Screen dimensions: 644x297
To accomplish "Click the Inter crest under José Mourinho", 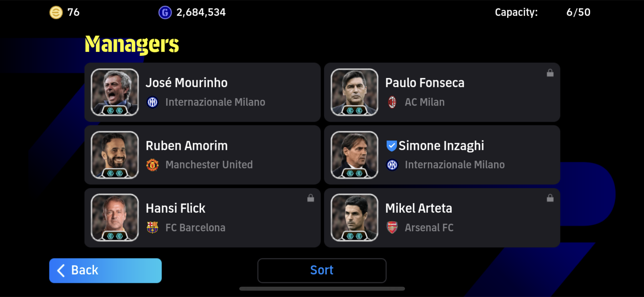I will (153, 102).
